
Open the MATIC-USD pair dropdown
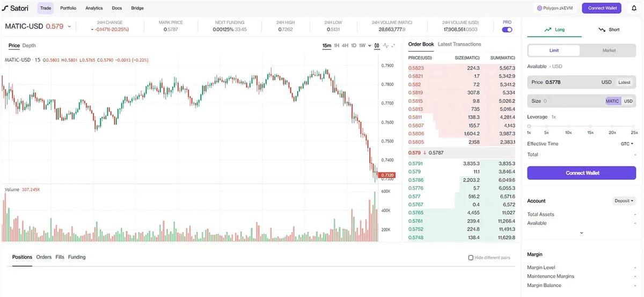point(69,26)
